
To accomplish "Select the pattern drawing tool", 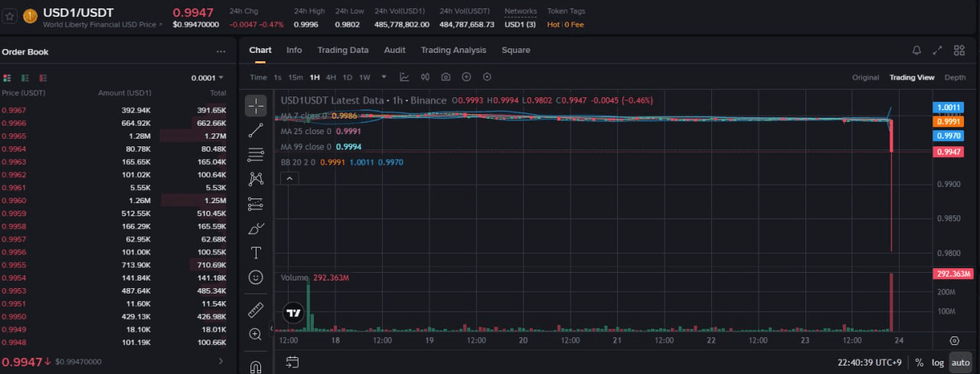I will pyautogui.click(x=256, y=179).
